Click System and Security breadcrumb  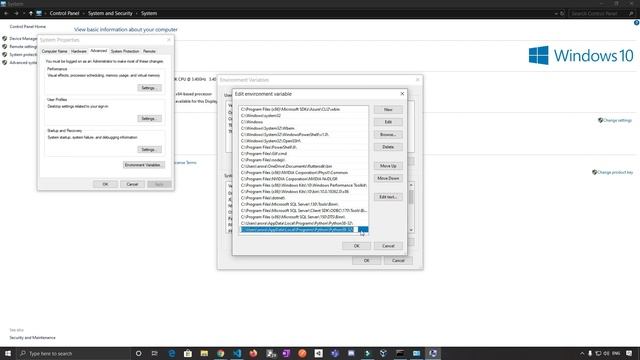110,13
